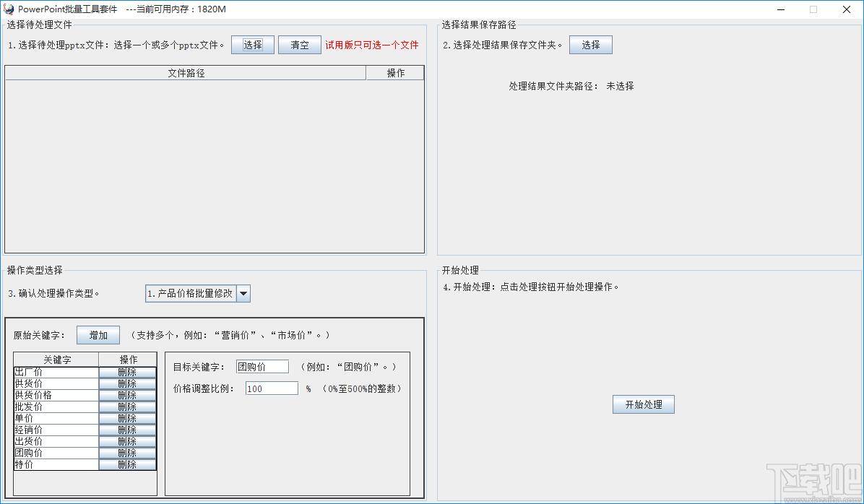Screen dimensions: 864x504
Task: Select the 供货价格 keyword cell
Action: click(x=56, y=396)
